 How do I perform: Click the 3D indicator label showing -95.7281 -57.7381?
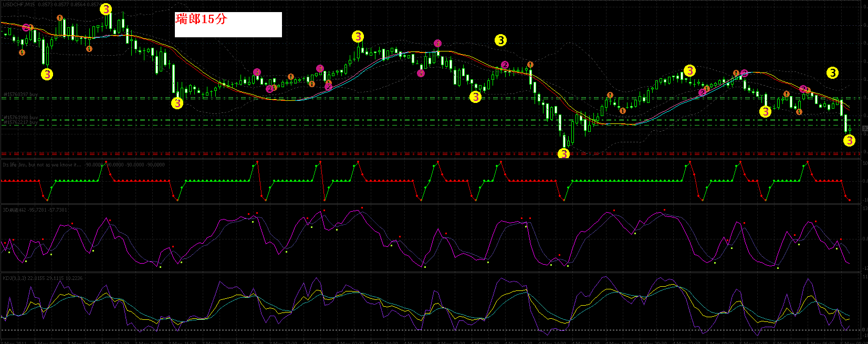[35, 210]
